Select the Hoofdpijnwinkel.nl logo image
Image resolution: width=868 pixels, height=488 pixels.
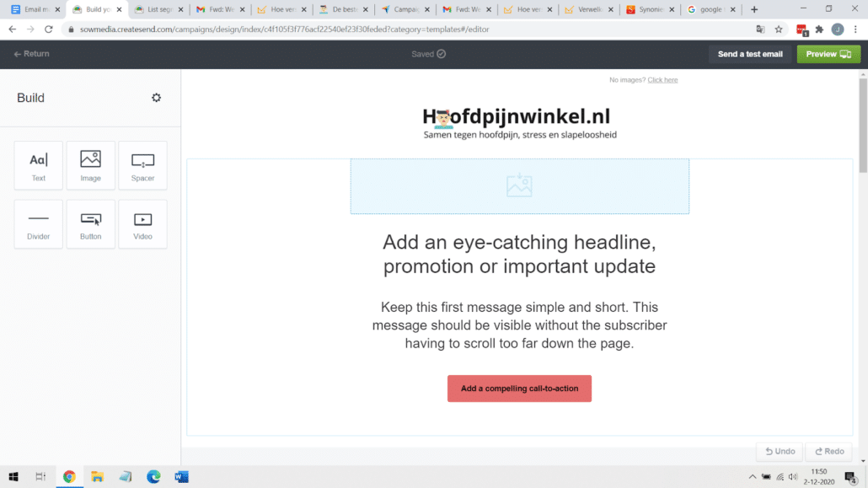(x=519, y=123)
